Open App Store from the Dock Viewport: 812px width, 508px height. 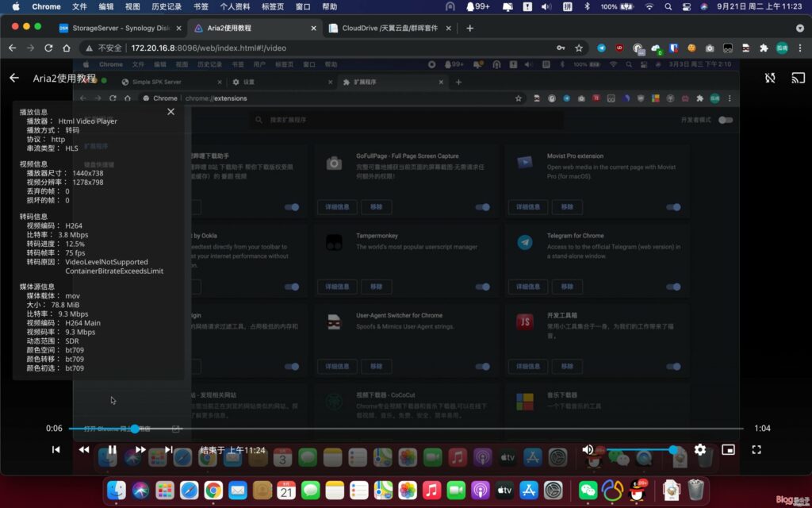[x=529, y=490]
